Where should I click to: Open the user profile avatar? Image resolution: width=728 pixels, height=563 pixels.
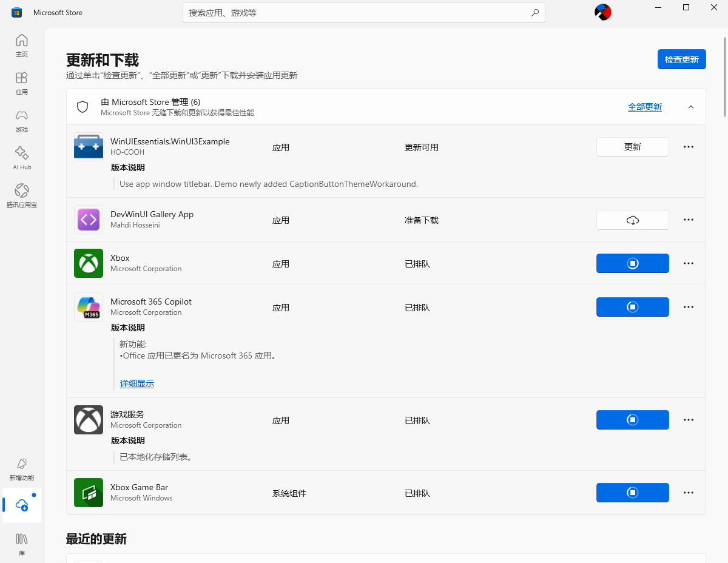[602, 12]
